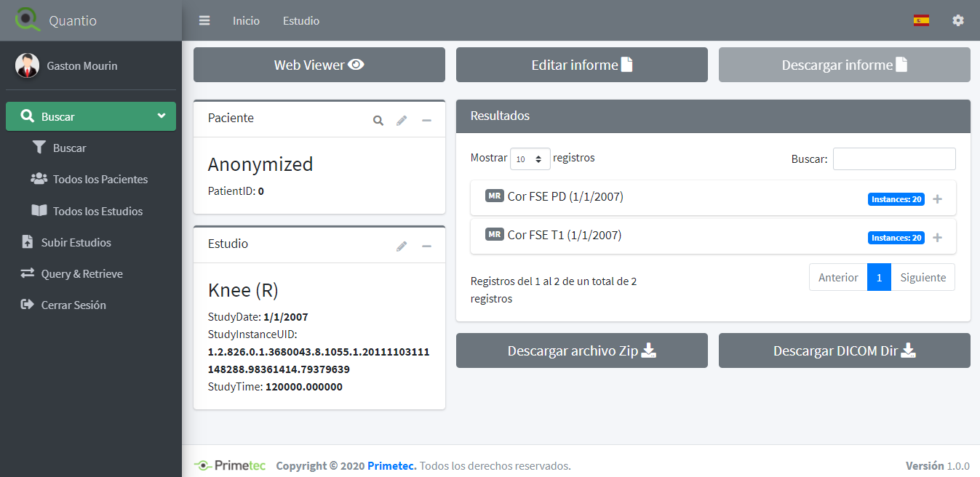The height and width of the screenshot is (477, 980).
Task: Collapse the Estudio panel with minus
Action: (427, 246)
